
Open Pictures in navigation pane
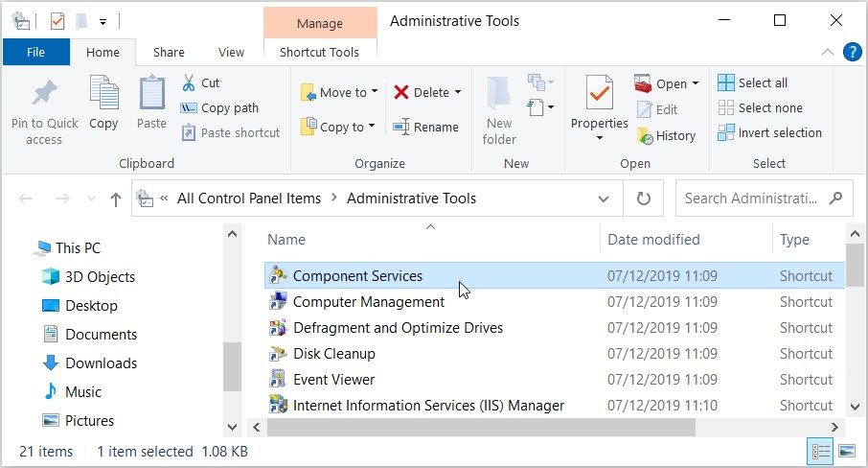(78, 420)
